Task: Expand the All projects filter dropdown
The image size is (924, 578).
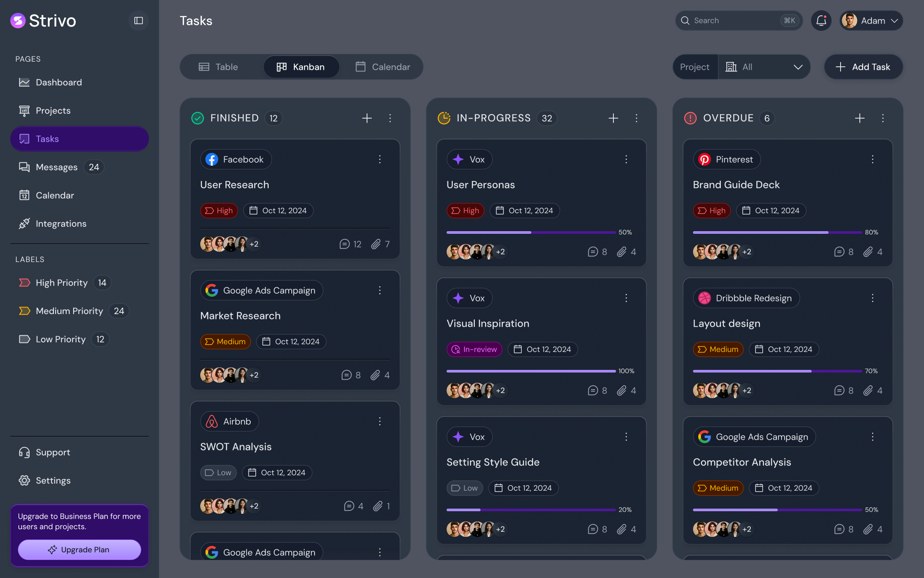Action: [x=764, y=67]
